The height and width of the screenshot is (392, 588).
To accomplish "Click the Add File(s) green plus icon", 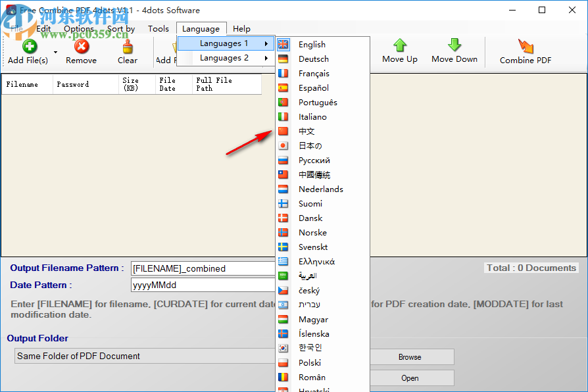I will [x=29, y=47].
